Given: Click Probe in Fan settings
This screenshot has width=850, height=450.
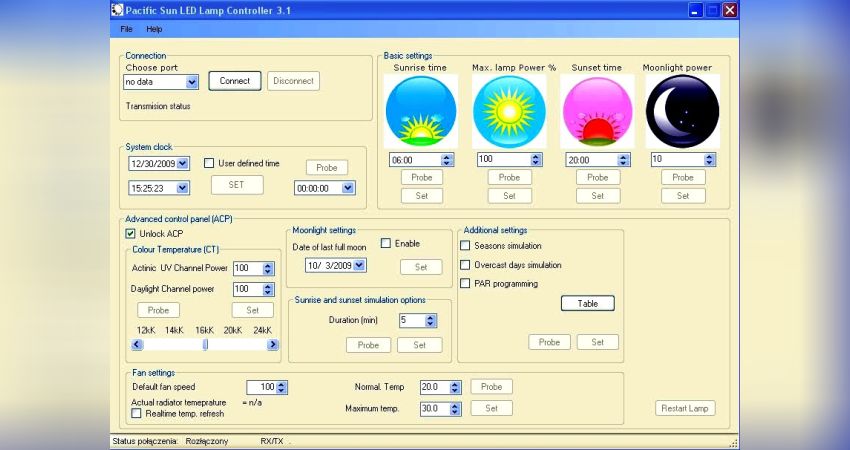Looking at the screenshot, I should coord(492,387).
